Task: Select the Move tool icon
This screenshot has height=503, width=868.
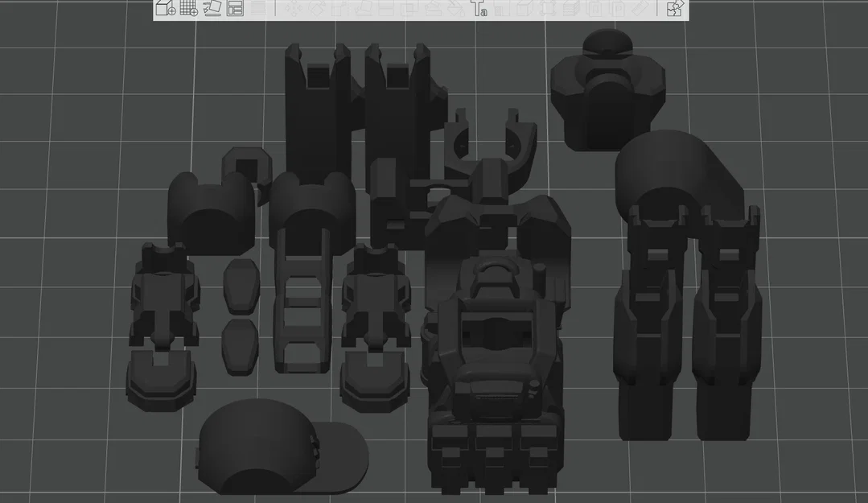Action: (x=294, y=8)
